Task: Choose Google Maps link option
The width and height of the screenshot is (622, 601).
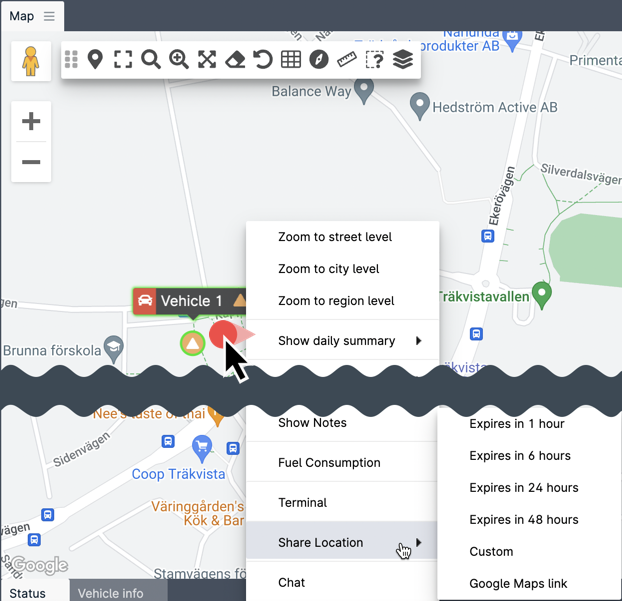Action: coord(529,584)
